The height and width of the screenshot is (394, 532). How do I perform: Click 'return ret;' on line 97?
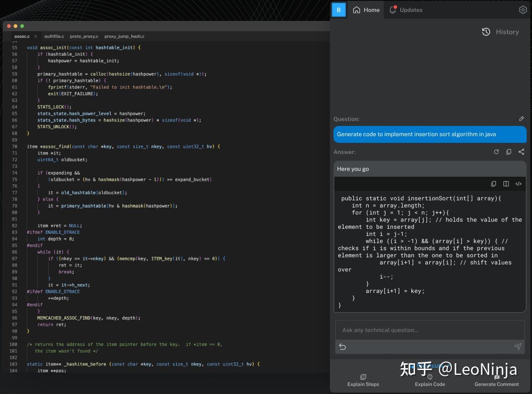(52, 325)
